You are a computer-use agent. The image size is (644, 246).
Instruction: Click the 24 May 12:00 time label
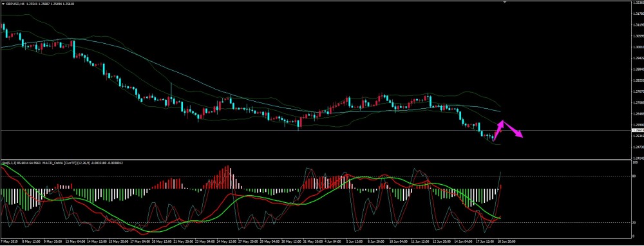(226, 241)
